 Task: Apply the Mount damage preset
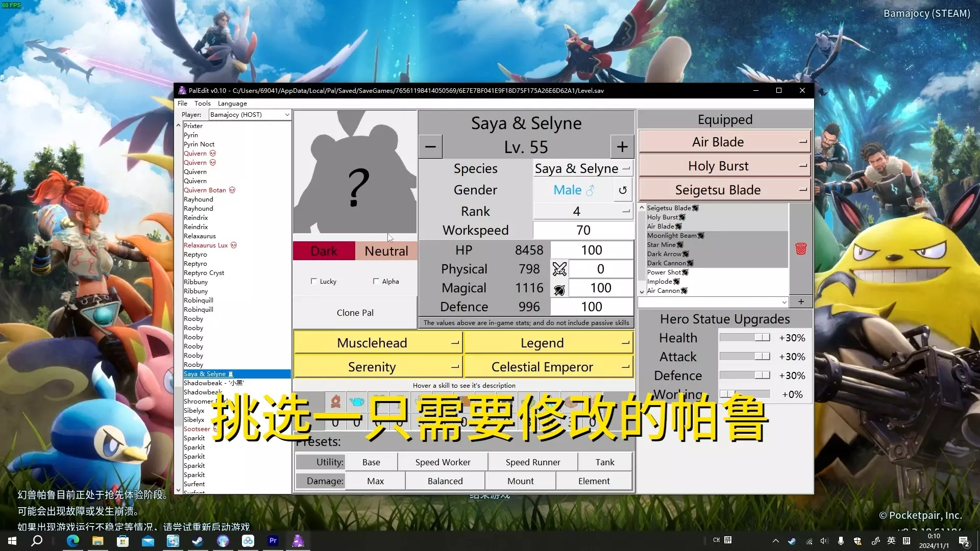coord(521,481)
